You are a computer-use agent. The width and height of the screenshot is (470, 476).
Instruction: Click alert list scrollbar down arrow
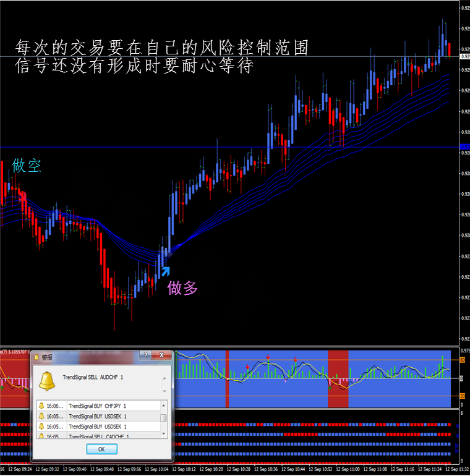click(163, 434)
